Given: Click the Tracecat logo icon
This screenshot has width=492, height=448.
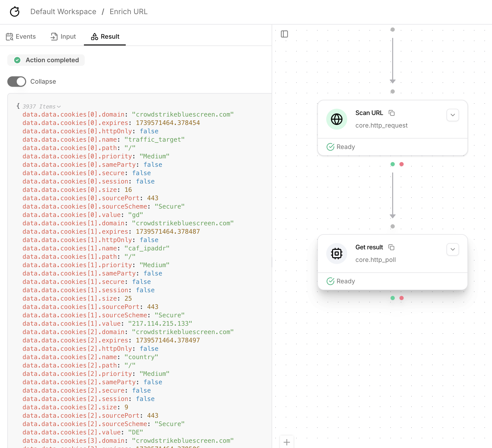Looking at the screenshot, I should click(15, 12).
